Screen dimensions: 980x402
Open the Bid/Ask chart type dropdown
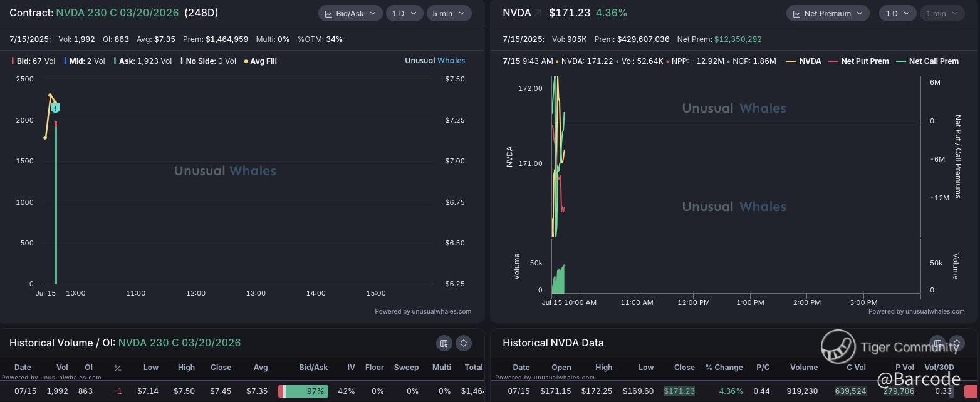(350, 13)
